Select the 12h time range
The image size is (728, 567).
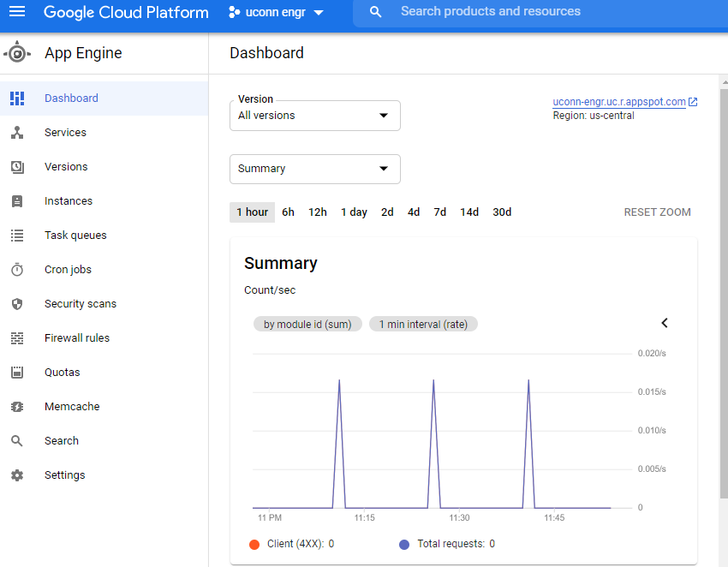pyautogui.click(x=318, y=212)
